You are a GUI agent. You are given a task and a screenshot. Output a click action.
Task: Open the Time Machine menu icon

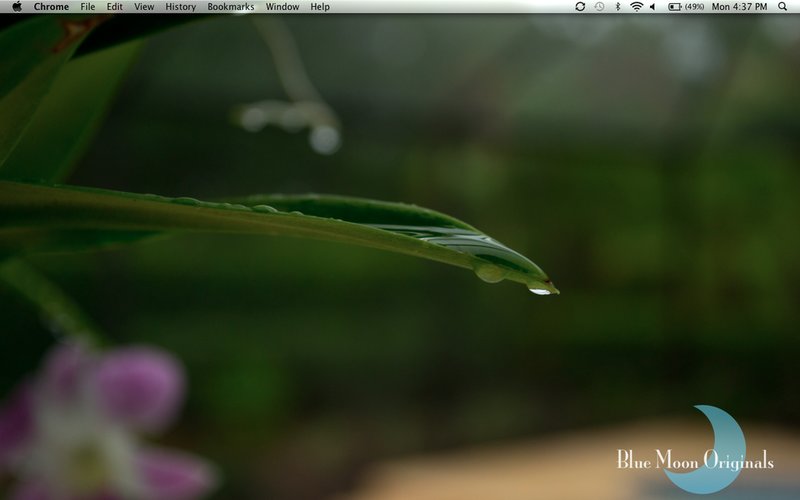[599, 7]
